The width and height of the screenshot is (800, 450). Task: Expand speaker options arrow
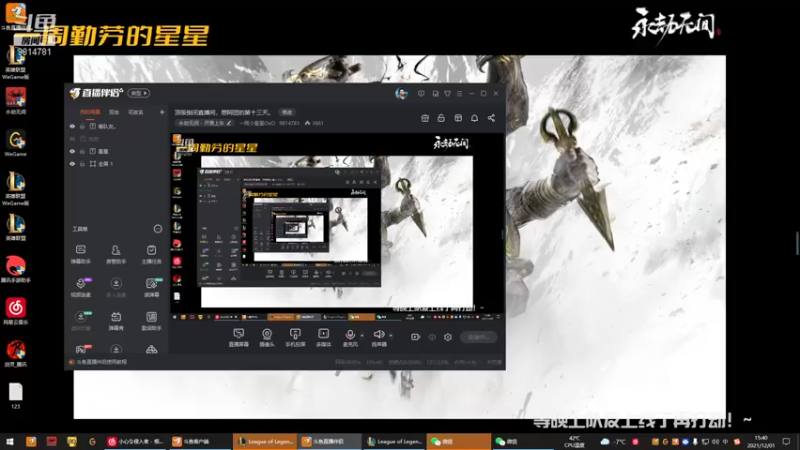tap(391, 335)
